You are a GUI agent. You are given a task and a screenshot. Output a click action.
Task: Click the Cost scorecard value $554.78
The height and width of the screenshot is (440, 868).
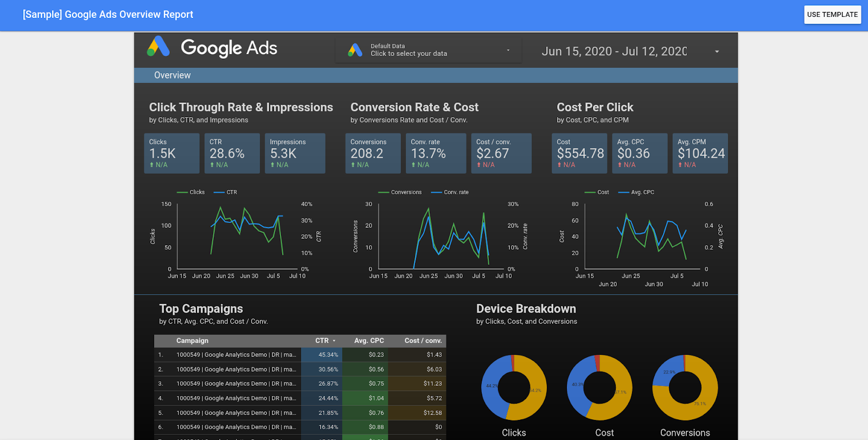[580, 154]
